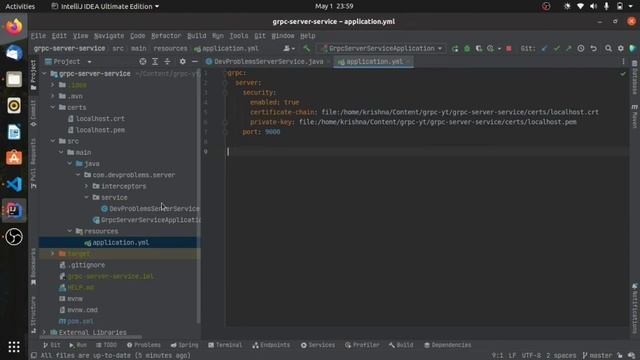Open the Terminal tool window
This screenshot has height=360, width=640.
click(225, 345)
